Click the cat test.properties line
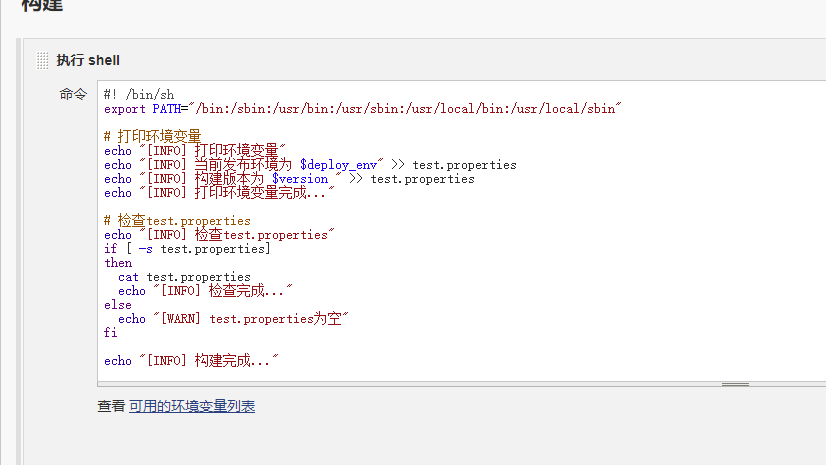 184,277
